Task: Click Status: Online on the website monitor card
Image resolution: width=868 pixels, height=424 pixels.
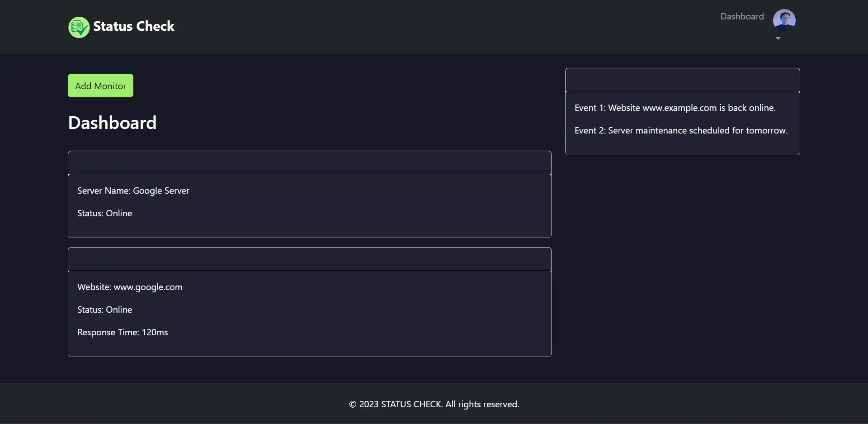Action: [104, 310]
